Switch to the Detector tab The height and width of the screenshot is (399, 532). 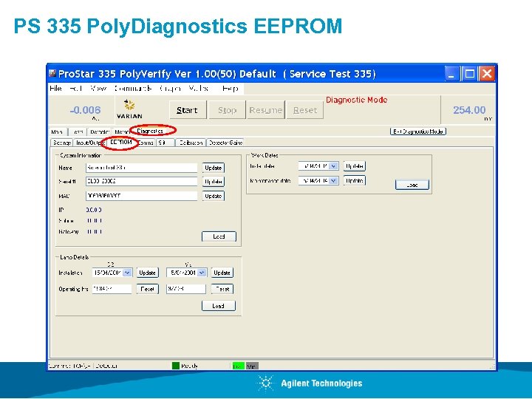pyautogui.click(x=99, y=132)
